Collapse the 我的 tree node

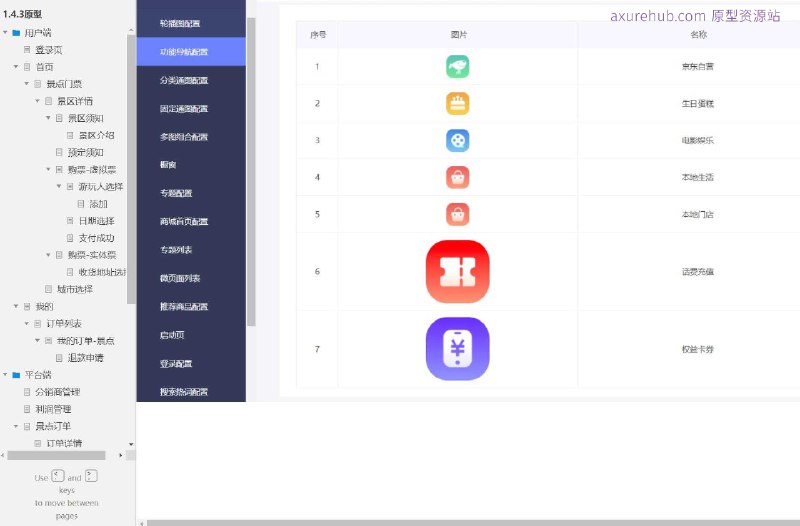tap(16, 306)
